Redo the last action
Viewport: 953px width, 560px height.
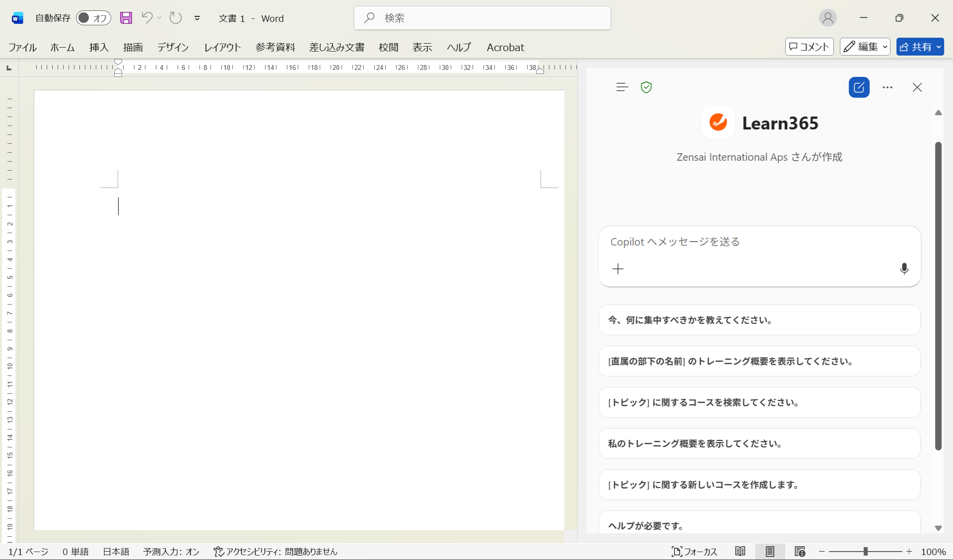tap(176, 18)
